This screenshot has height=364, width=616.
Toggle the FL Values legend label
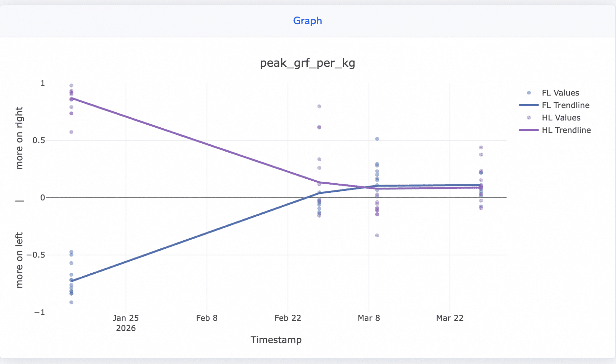pyautogui.click(x=560, y=93)
